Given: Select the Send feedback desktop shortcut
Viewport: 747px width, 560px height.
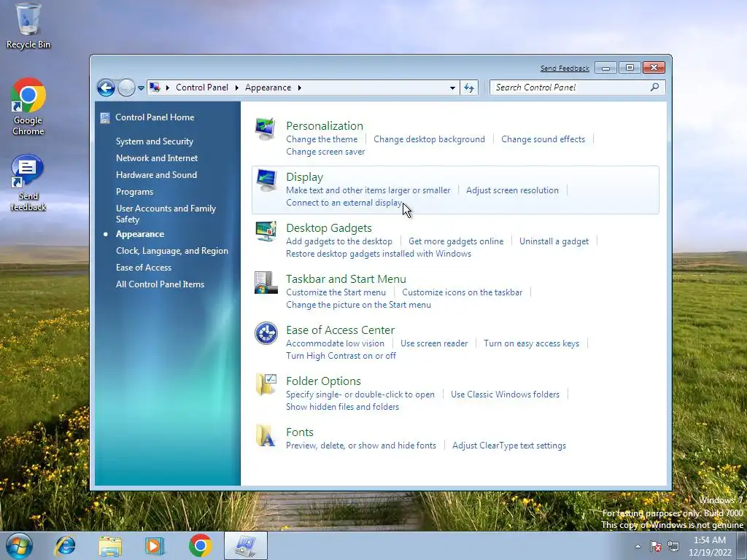Looking at the screenshot, I should click(x=28, y=183).
